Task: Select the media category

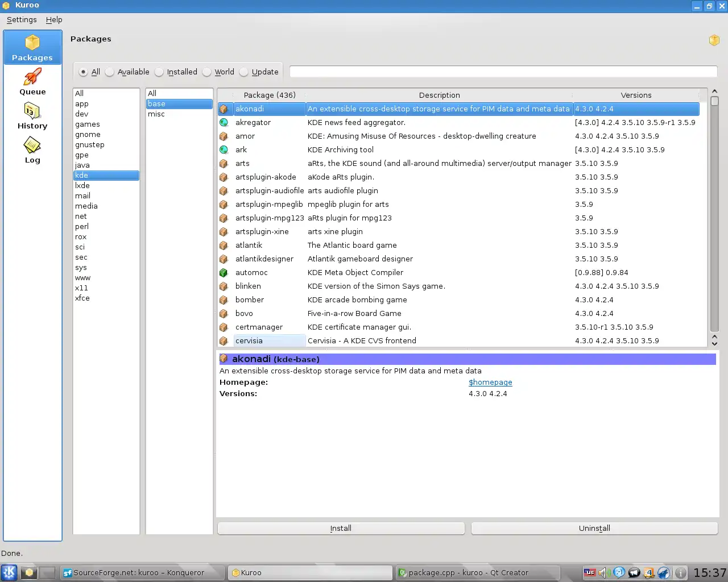Action: pos(106,206)
